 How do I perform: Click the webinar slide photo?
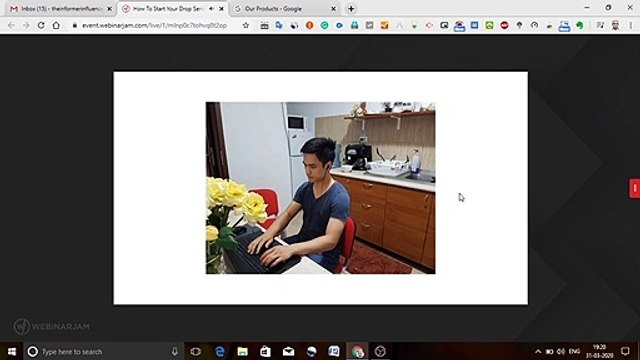[x=320, y=188]
